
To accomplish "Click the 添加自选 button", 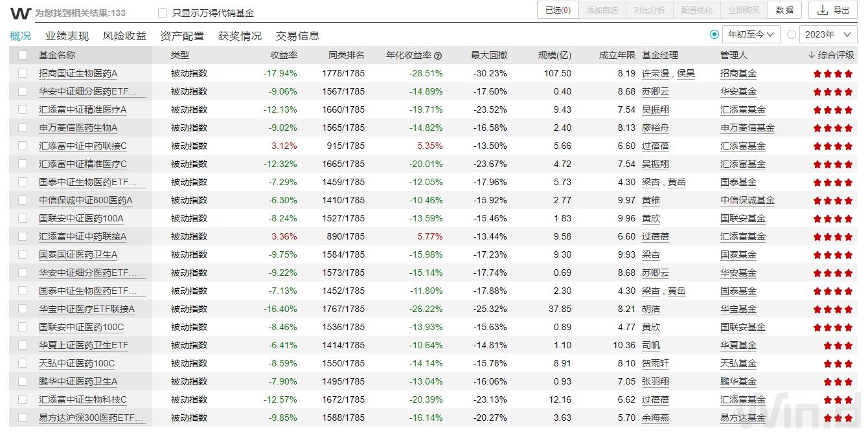I will pos(602,10).
